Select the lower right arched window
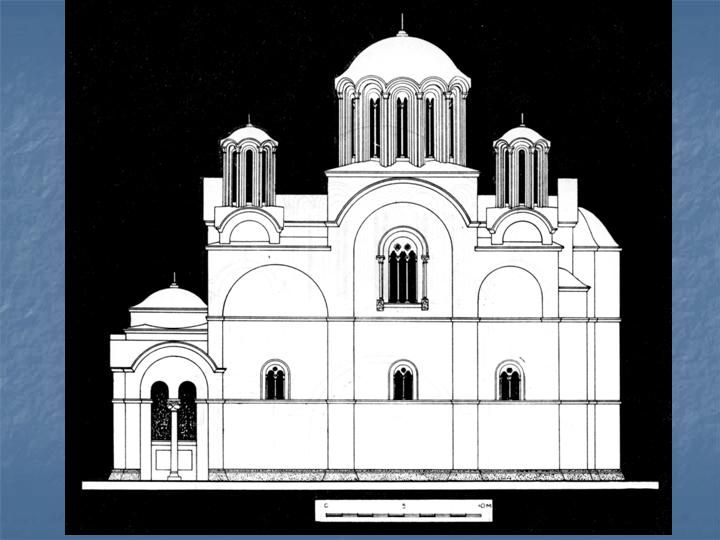Viewport: 720px width, 540px height. tap(509, 381)
